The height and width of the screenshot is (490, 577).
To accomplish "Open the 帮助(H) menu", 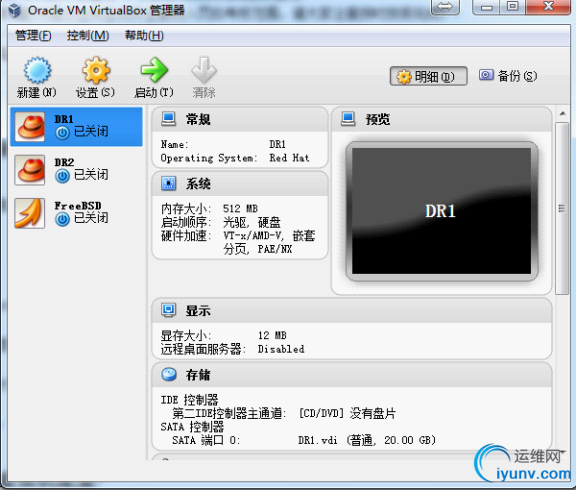I will coord(144,36).
